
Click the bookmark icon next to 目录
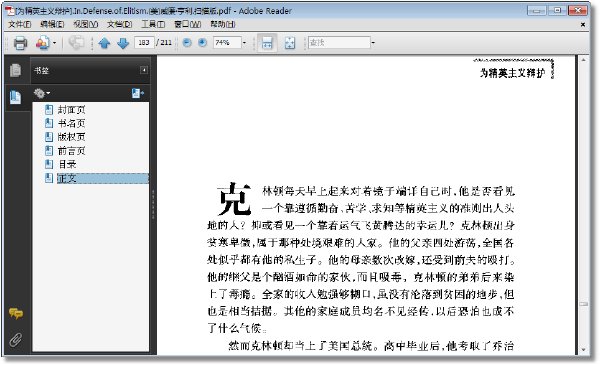tap(49, 164)
